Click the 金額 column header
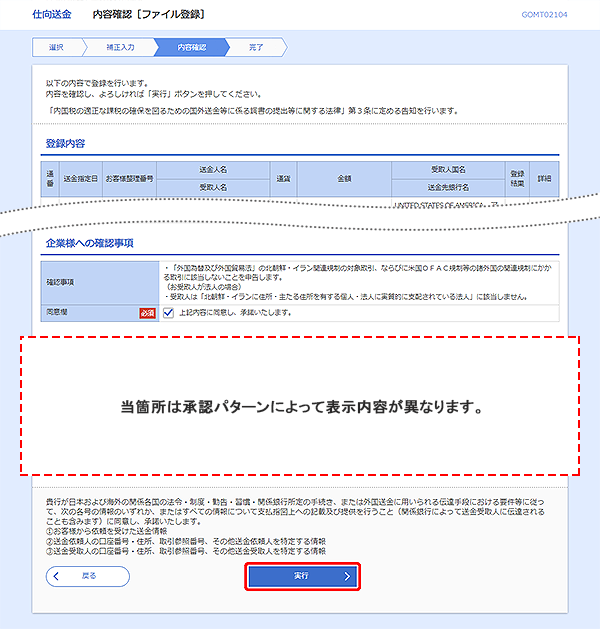600x629 pixels. coord(344,178)
